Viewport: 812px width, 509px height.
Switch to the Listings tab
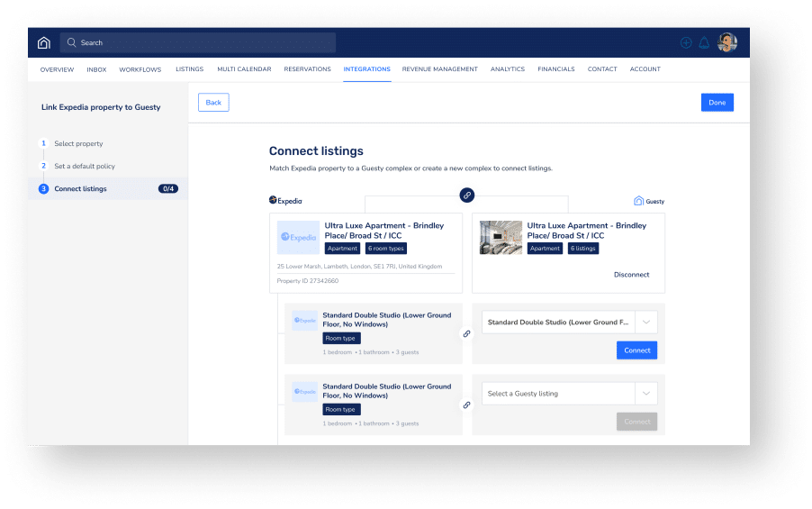(190, 69)
